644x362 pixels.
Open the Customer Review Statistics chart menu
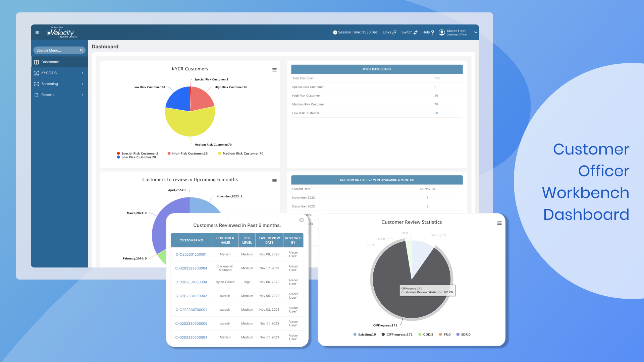pyautogui.click(x=499, y=223)
